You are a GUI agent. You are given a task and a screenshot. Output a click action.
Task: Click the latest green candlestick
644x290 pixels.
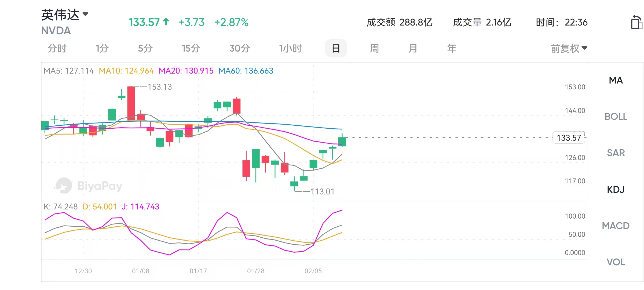(342, 142)
